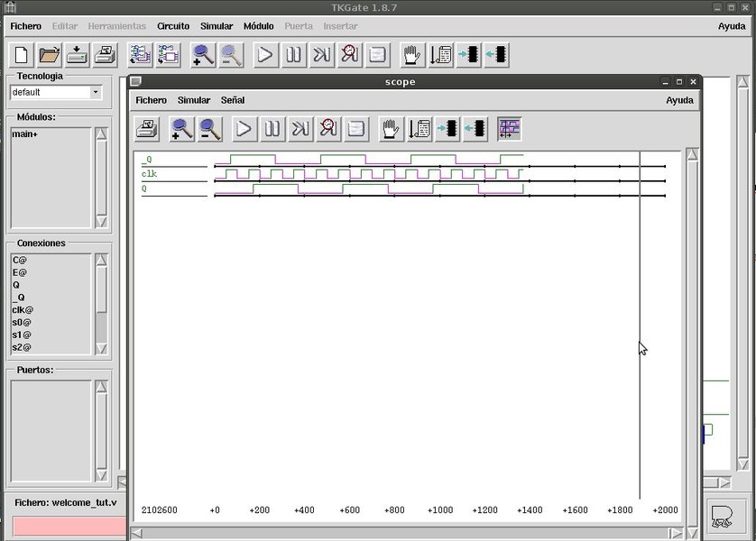
Task: Click the clock step icon in scope toolbar
Action: [328, 129]
